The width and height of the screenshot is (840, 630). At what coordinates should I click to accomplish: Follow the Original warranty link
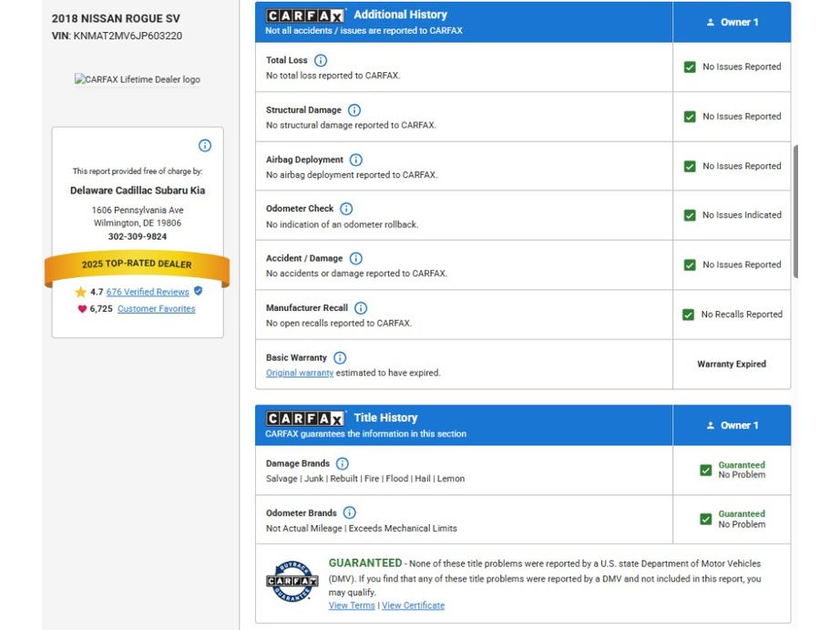click(300, 373)
